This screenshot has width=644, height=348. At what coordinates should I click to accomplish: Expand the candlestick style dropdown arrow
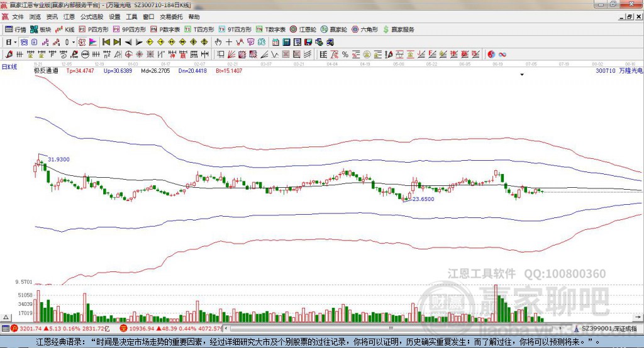tap(74, 42)
